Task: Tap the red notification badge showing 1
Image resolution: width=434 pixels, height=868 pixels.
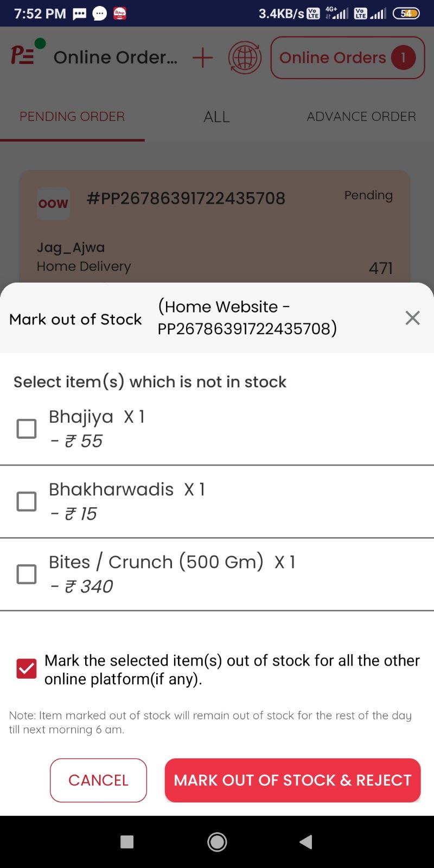Action: pyautogui.click(x=403, y=58)
